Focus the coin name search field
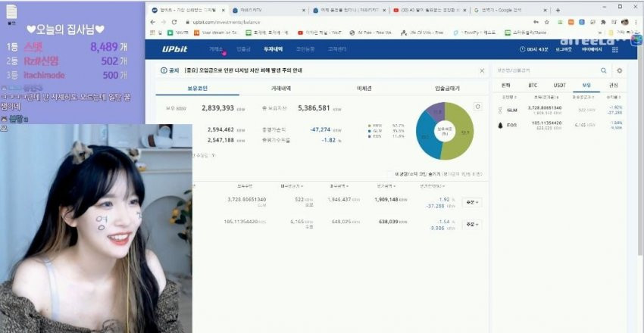644x333 pixels. [x=547, y=70]
